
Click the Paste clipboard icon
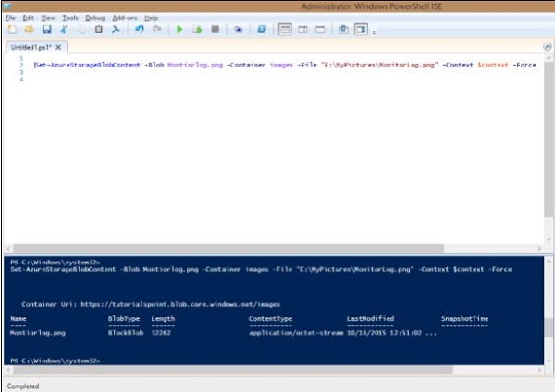(99, 30)
